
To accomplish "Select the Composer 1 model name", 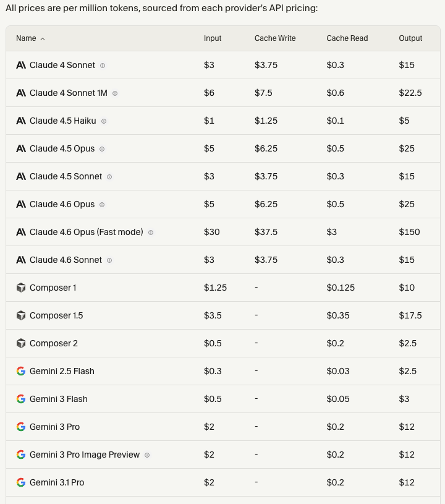I will coord(53,288).
